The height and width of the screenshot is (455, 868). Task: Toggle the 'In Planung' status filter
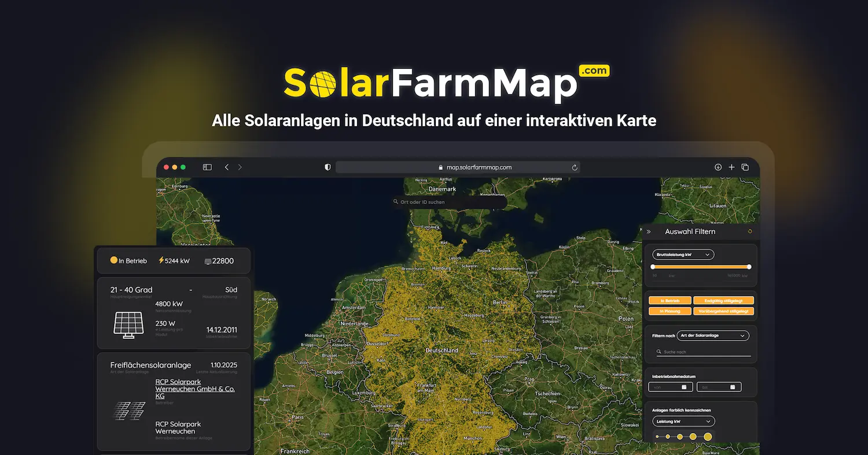point(670,311)
